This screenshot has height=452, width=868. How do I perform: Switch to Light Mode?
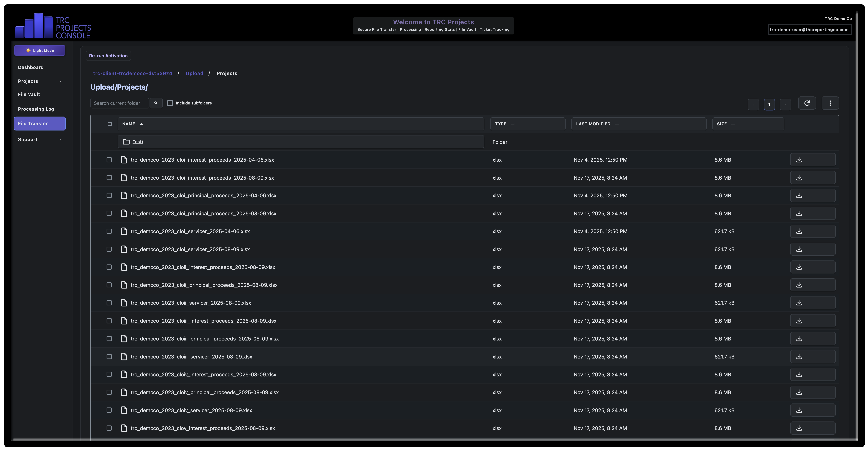click(39, 50)
